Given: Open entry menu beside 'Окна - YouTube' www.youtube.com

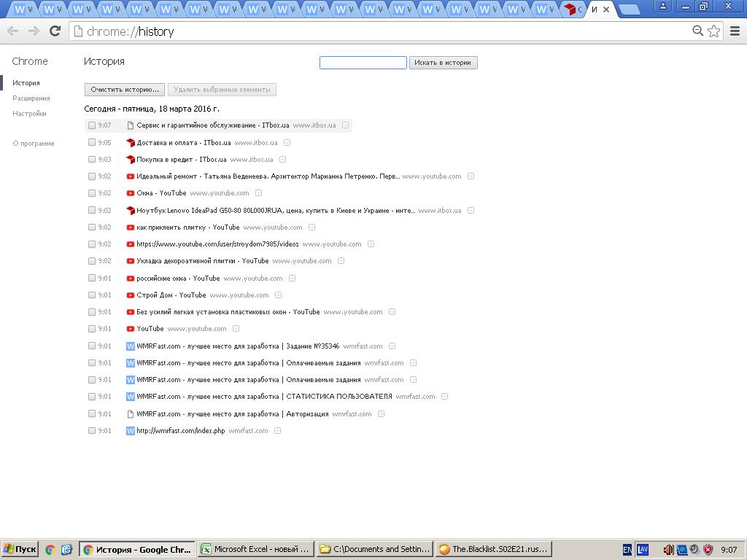Looking at the screenshot, I should (259, 192).
